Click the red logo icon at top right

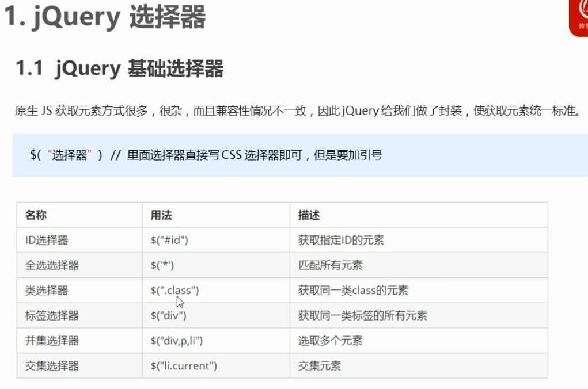click(x=579, y=18)
